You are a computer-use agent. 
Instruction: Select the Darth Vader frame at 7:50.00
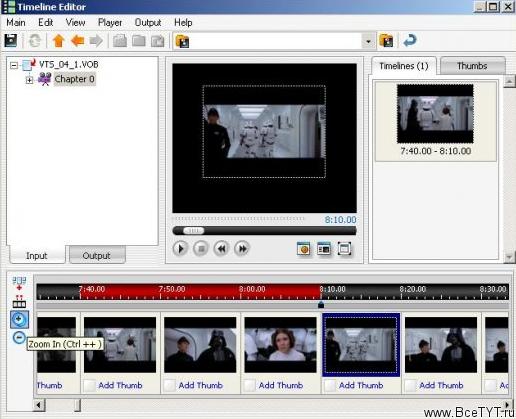pos(200,345)
